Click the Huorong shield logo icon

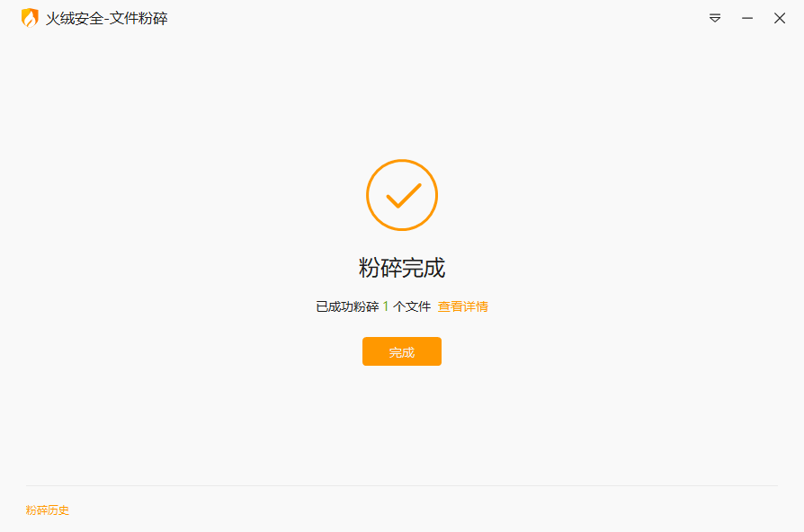click(30, 18)
